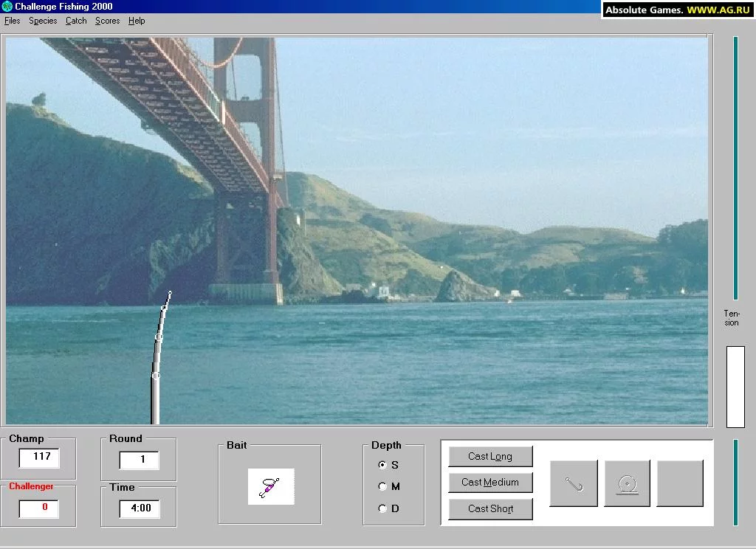Click the fishing hook icon button
Screen dimensions: 756x549
tap(573, 483)
